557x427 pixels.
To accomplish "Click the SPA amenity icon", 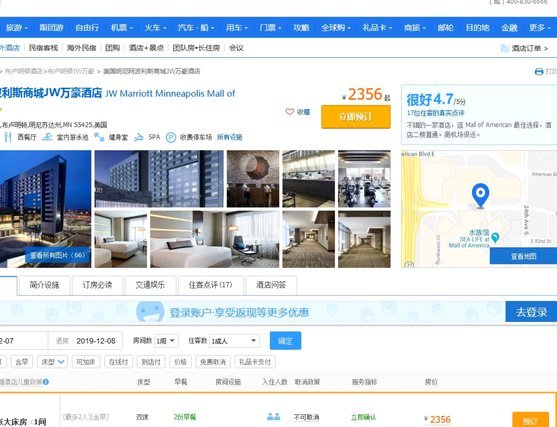I will (x=139, y=137).
